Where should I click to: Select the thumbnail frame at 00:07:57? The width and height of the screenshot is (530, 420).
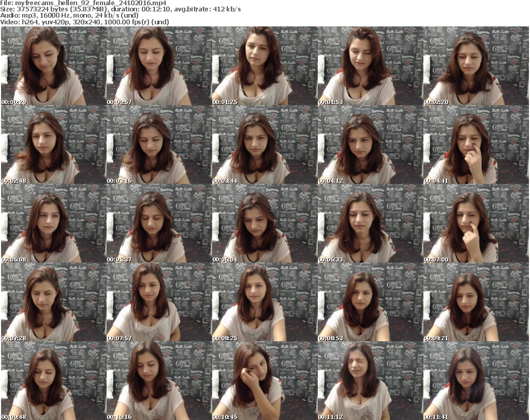[159, 302]
